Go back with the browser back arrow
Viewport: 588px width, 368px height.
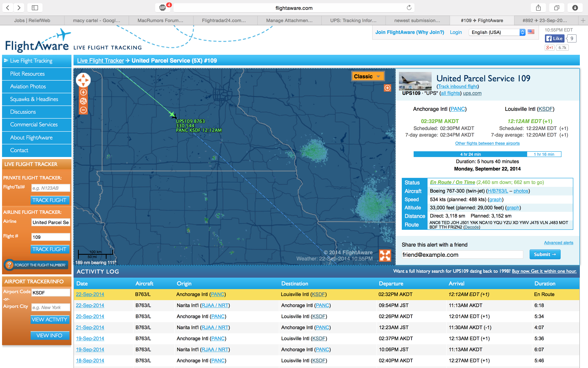tap(8, 8)
